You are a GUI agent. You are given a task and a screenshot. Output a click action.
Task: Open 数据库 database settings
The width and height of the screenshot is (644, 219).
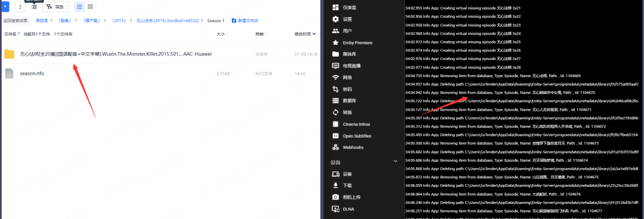[x=349, y=101]
